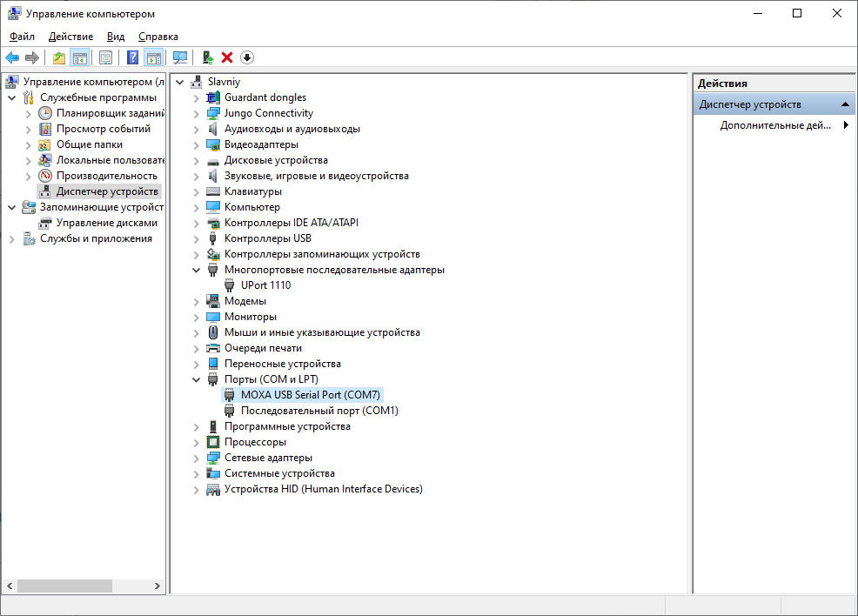Click the Клавиатуры keyboard icon
This screenshot has height=616, width=858.
(213, 191)
